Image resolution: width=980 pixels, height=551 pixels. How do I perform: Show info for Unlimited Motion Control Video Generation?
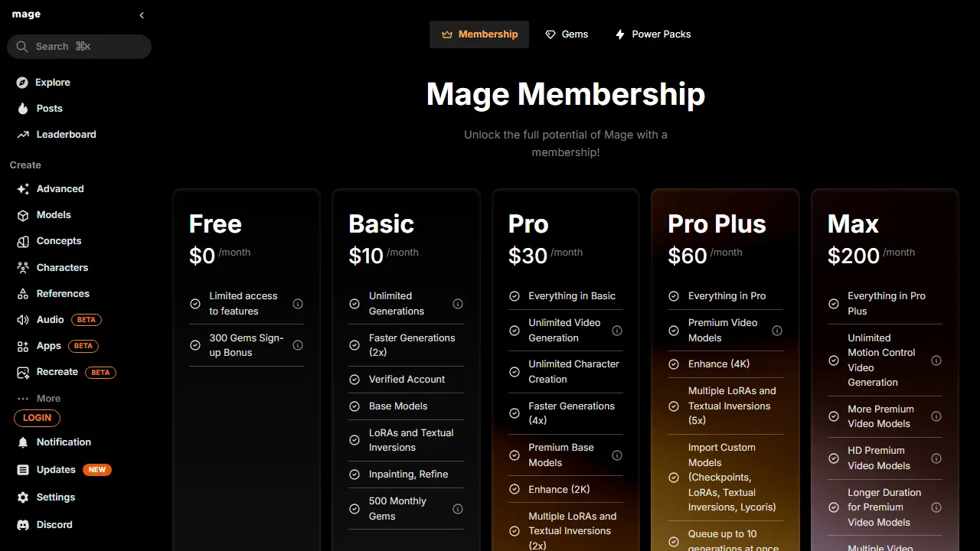click(936, 360)
